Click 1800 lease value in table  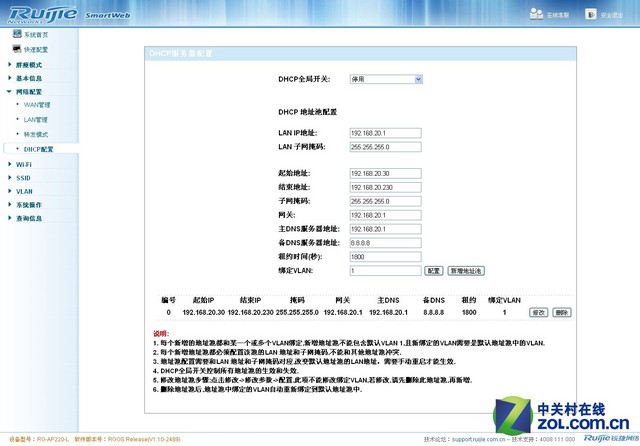(x=469, y=313)
